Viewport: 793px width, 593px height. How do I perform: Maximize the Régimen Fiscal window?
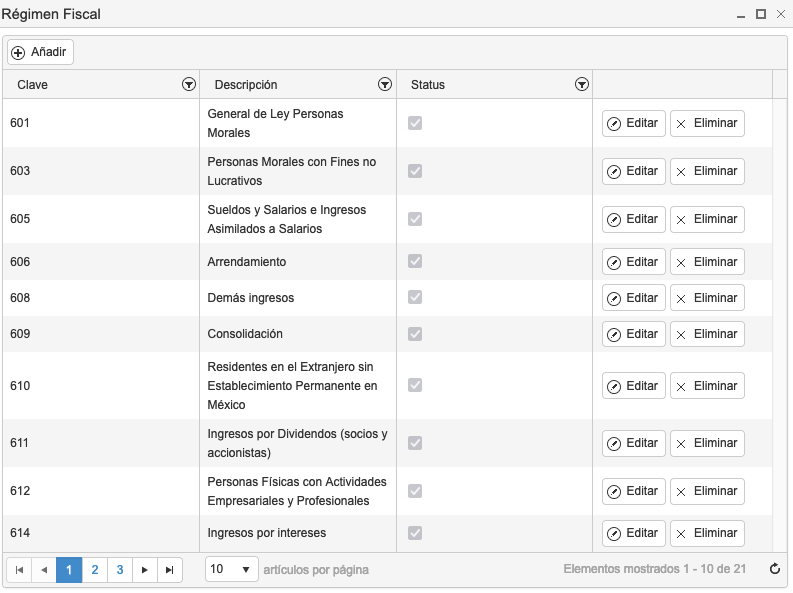[761, 14]
